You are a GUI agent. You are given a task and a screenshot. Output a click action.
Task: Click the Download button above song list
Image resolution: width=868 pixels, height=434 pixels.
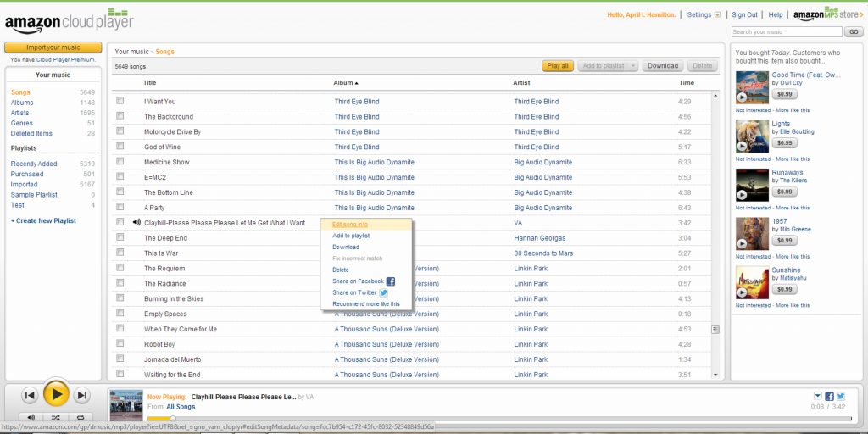click(x=663, y=66)
